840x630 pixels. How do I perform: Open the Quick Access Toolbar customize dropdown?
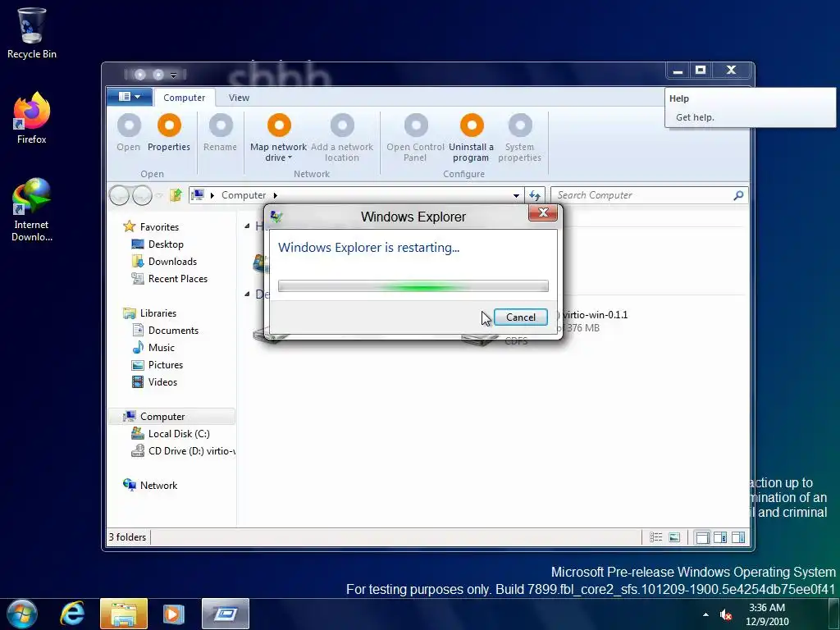click(174, 75)
